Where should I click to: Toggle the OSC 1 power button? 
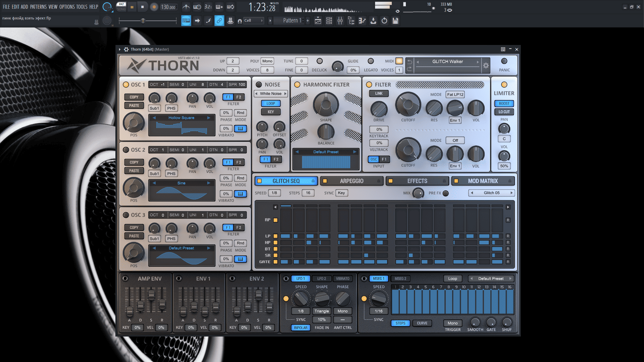(x=126, y=85)
